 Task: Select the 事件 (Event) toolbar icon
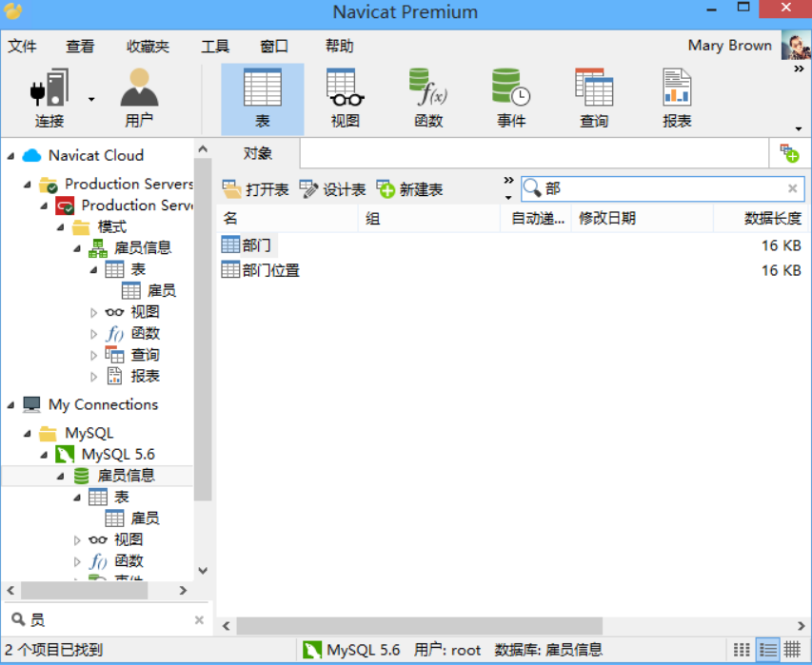[511, 99]
